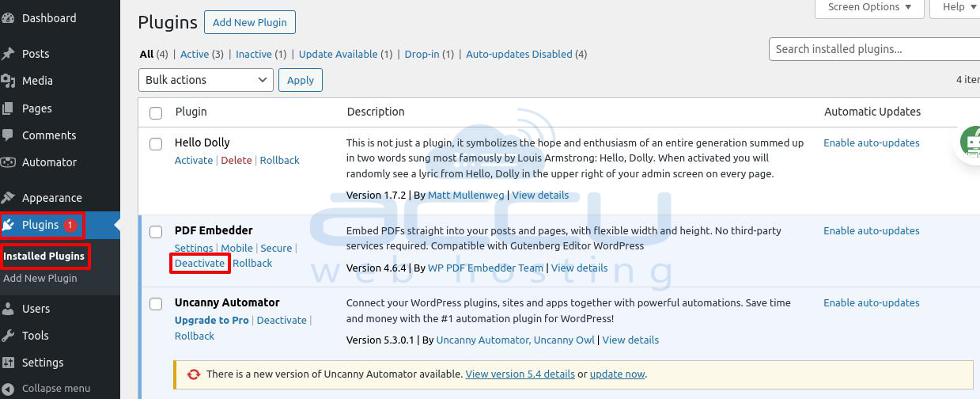Filter plugins by Auto-updates Disabled
The width and height of the screenshot is (980, 399).
(519, 55)
